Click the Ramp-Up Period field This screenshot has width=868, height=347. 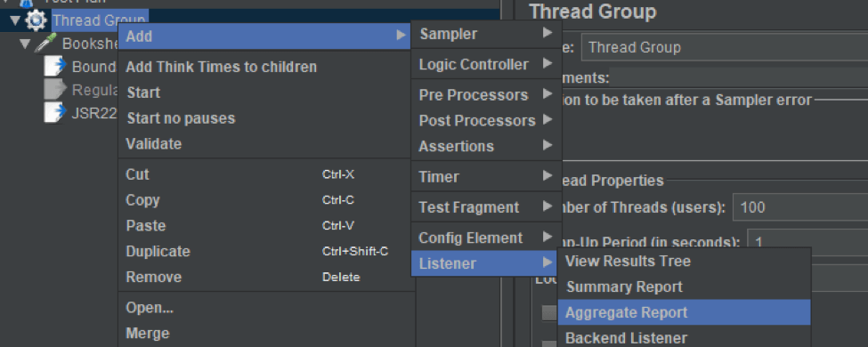[x=807, y=242]
